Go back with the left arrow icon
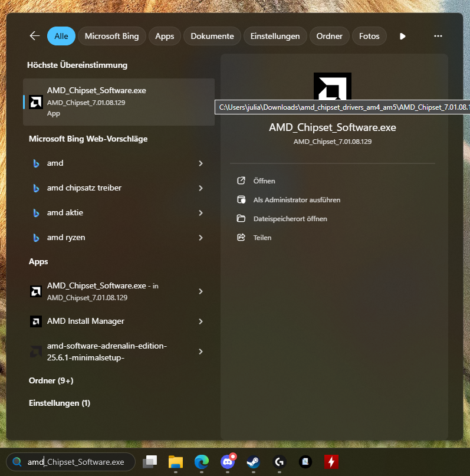Screen dimensions: 470x476 [x=35, y=36]
